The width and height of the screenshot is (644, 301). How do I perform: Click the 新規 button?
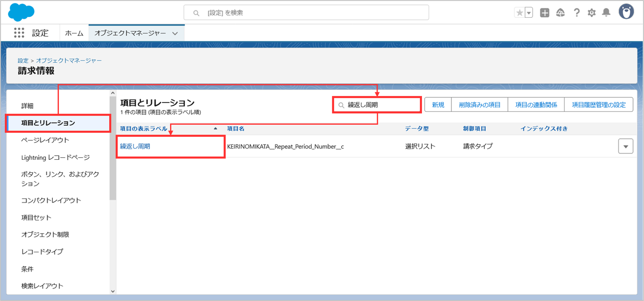coord(438,105)
